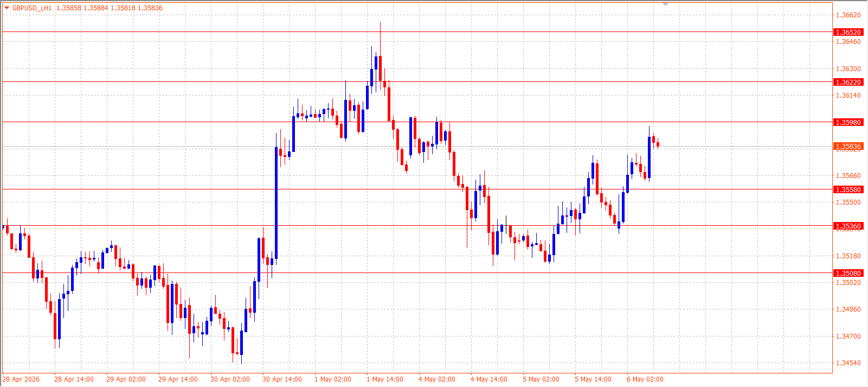Select the horizontal line at level 1.36220
The width and height of the screenshot is (868, 387).
click(417, 82)
